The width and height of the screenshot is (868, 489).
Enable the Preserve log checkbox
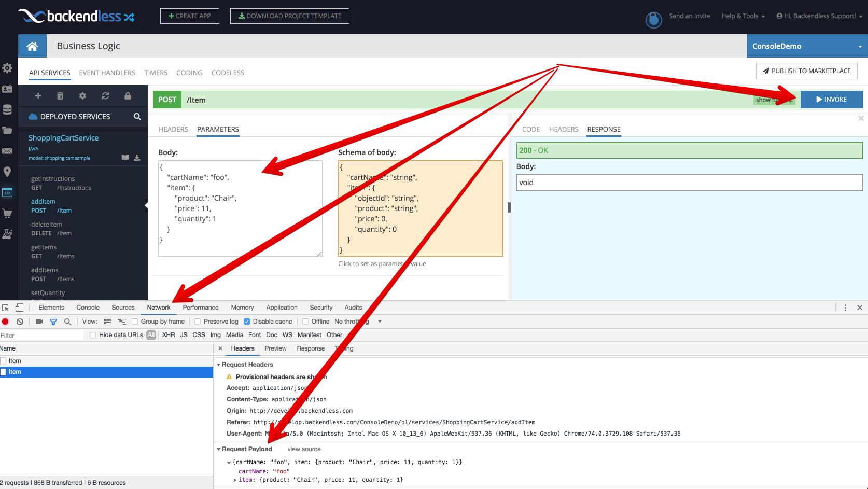198,322
